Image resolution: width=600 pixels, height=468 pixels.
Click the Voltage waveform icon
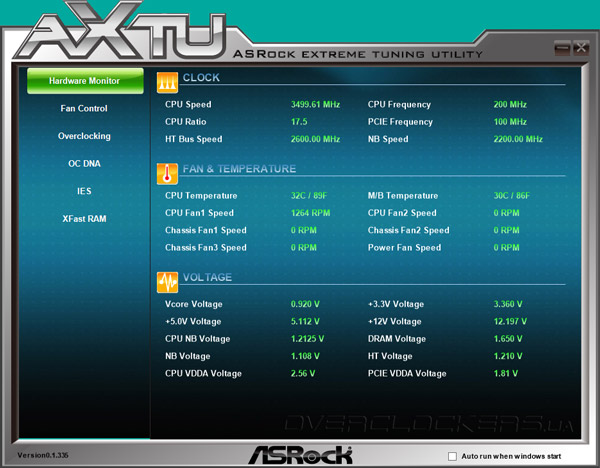click(167, 282)
